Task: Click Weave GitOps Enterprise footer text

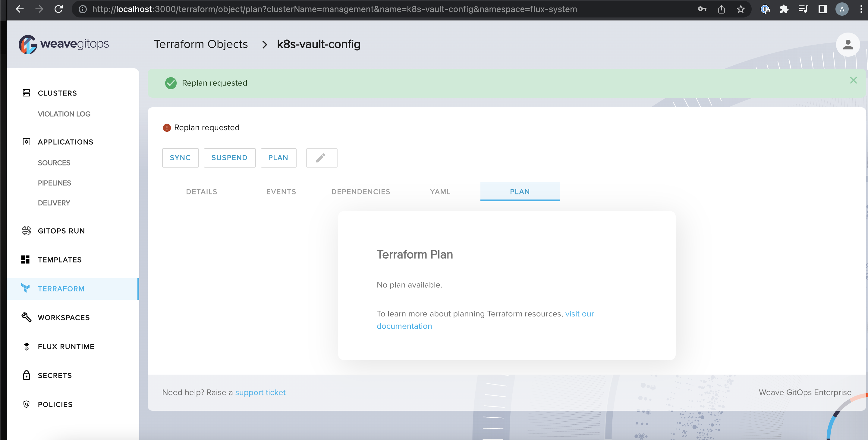Action: [805, 392]
